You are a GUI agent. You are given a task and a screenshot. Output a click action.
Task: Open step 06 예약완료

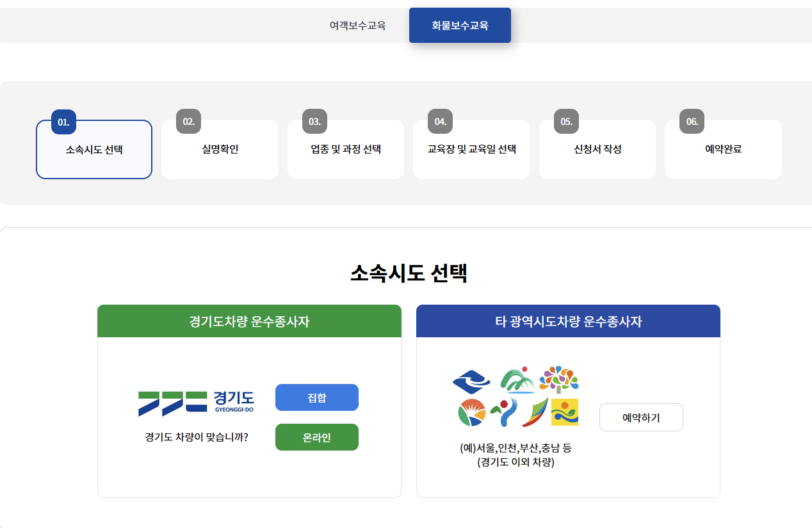(x=723, y=149)
